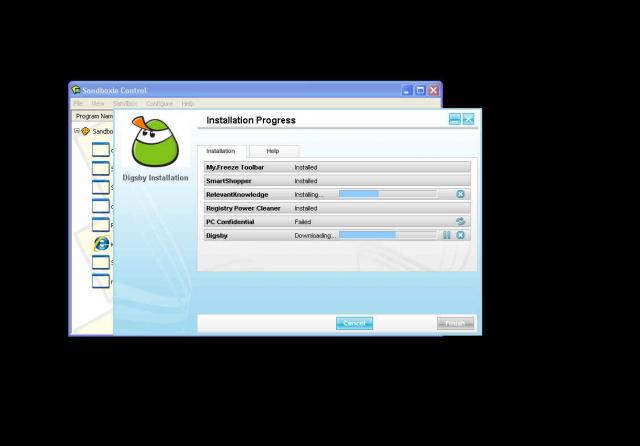This screenshot has height=446, width=640.
Task: Click the RelevantKnowledge installing progress bar
Action: coord(388,194)
